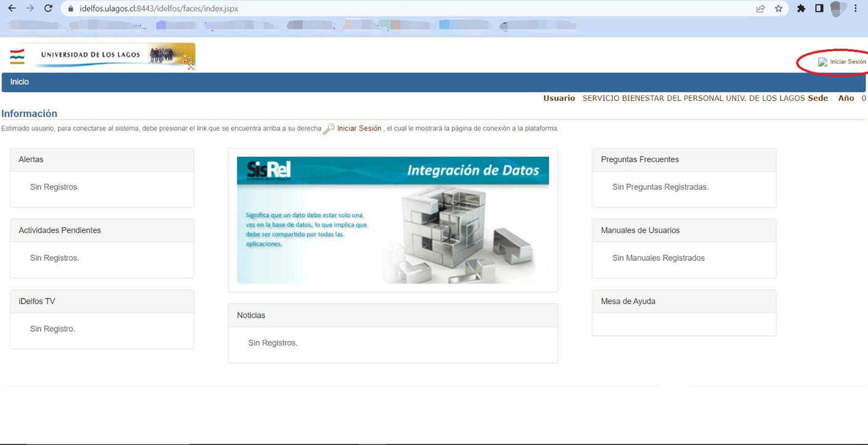Click the Iniciar Sesión link in information text

pos(359,129)
